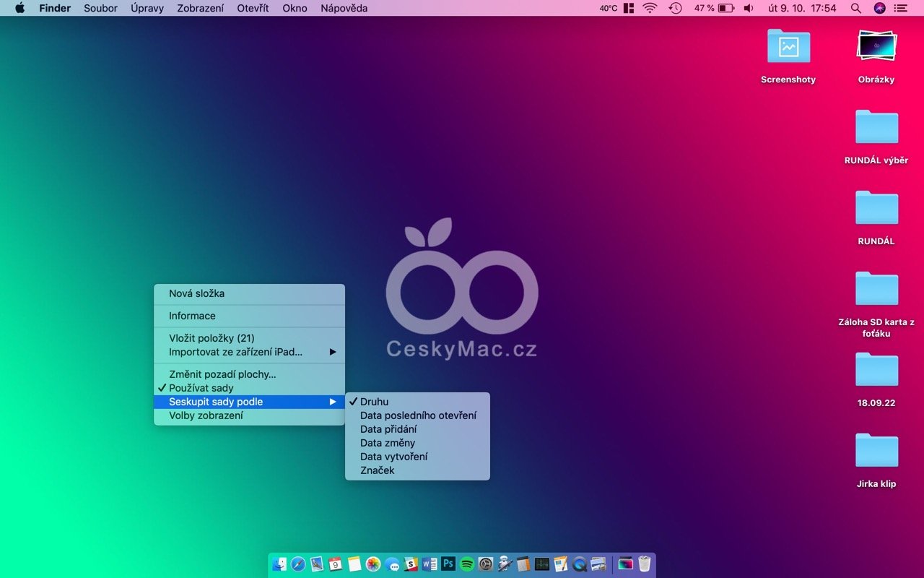Open the Trash in the dock
The height and width of the screenshot is (578, 924).
click(x=644, y=564)
